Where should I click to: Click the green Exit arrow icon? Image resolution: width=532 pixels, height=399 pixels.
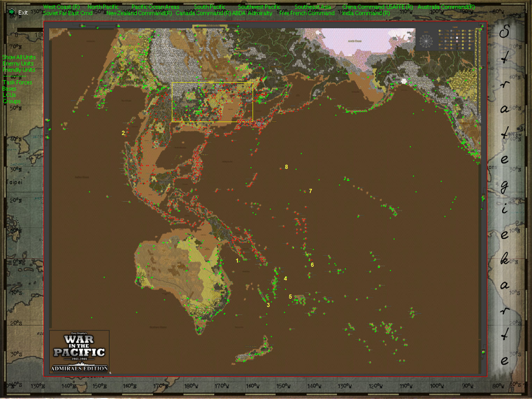[x=12, y=12]
